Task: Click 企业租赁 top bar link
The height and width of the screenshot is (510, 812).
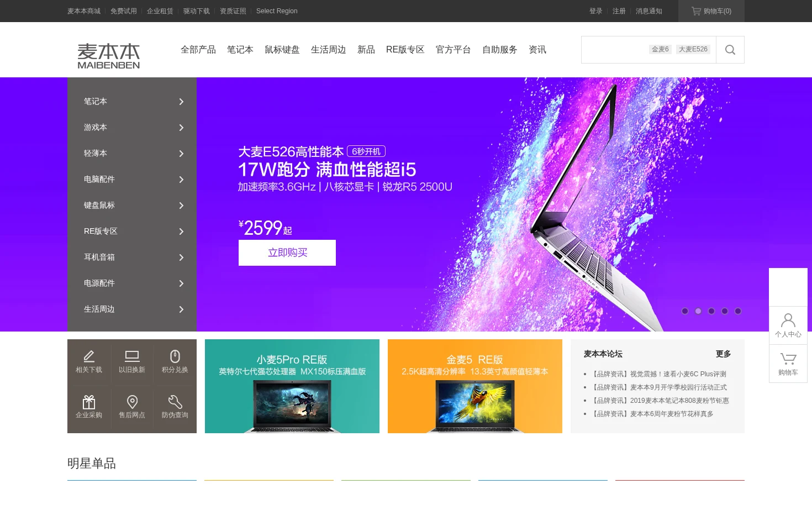Action: (160, 11)
